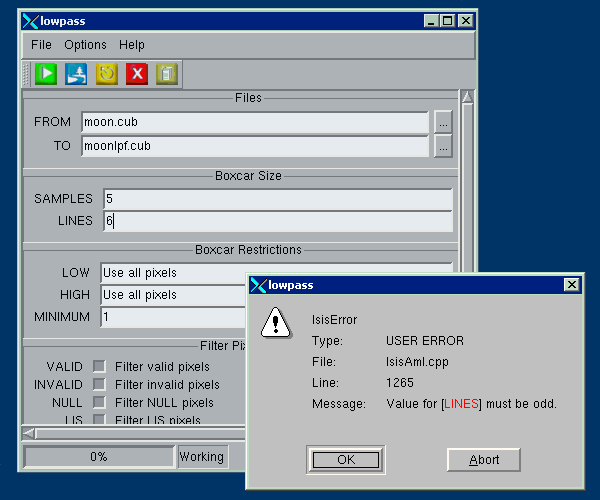The image size is (600, 500).
Task: Close the IsisError dialog with title bar X
Action: (x=571, y=285)
